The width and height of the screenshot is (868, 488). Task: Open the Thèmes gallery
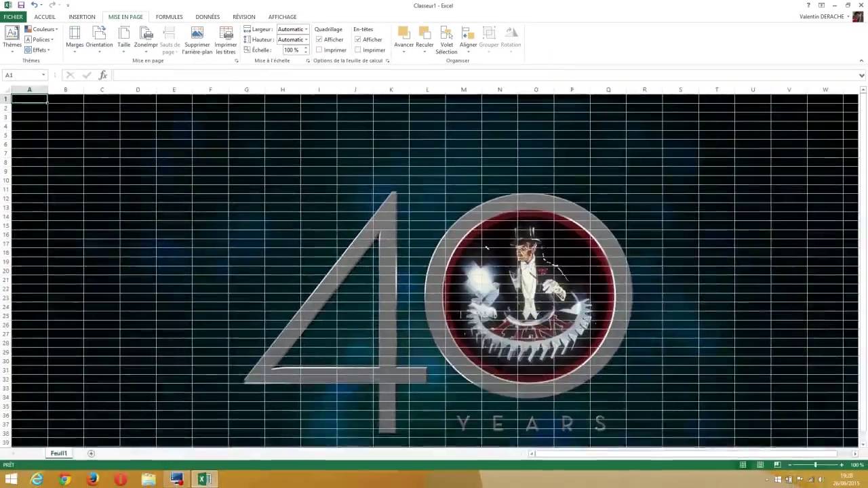coord(12,38)
